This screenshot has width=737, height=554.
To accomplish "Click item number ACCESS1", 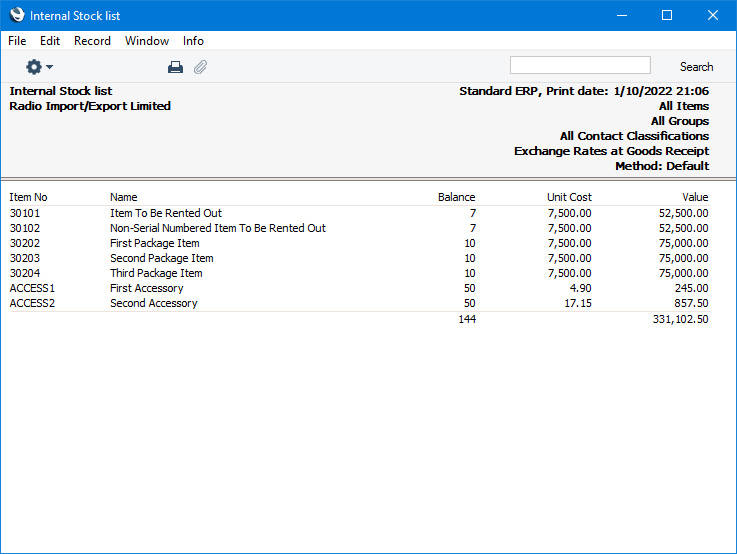I will pyautogui.click(x=32, y=289).
